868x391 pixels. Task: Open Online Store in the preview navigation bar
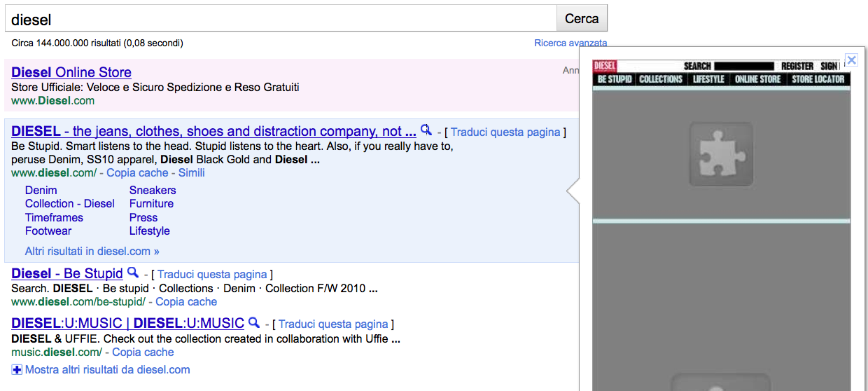tap(757, 79)
